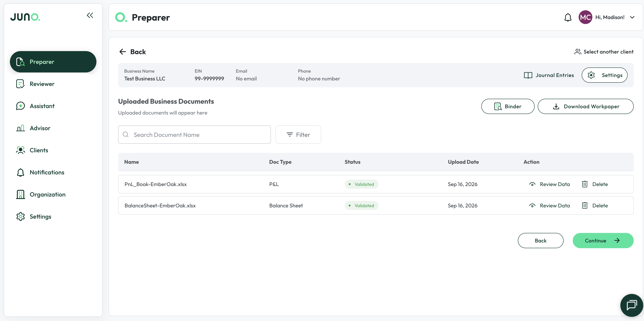Screen dimensions: 644x321
Task: Click the MC user avatar
Action: click(x=585, y=17)
